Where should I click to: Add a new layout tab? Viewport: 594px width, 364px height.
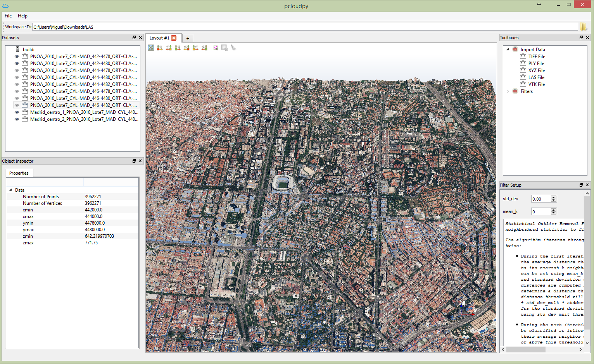[188, 38]
